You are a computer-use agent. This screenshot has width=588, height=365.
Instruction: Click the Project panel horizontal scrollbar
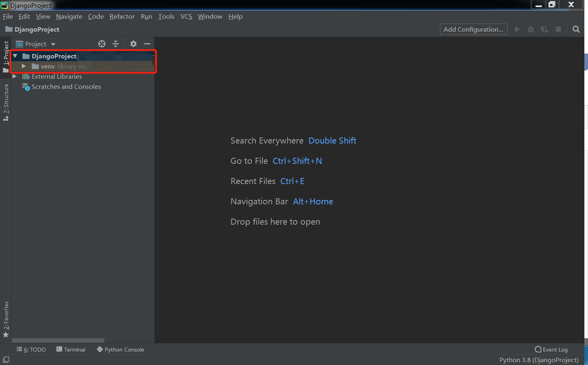(x=58, y=341)
